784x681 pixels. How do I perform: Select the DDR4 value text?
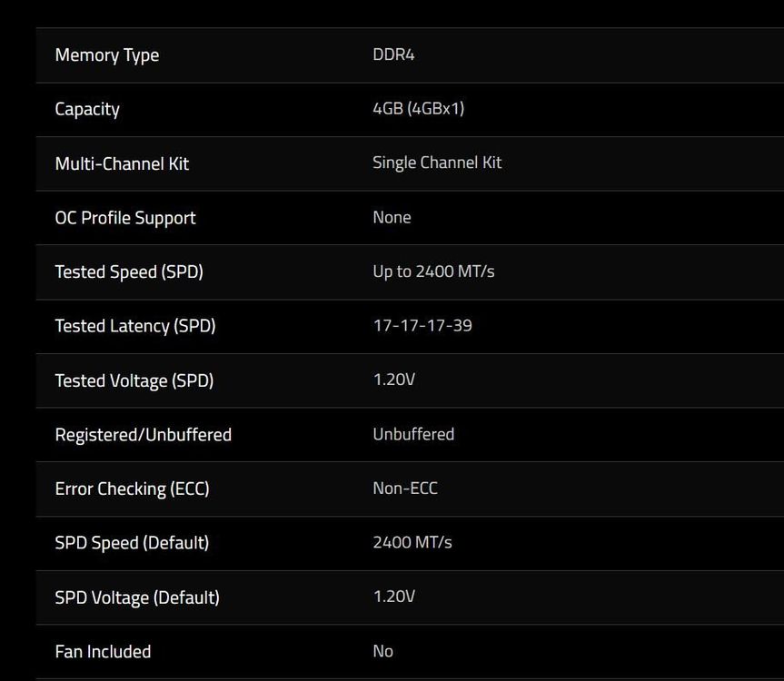393,54
